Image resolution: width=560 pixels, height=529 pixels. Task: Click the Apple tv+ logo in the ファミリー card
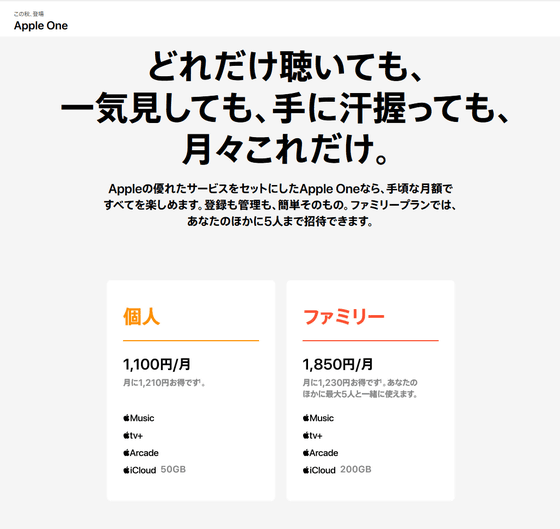[313, 435]
